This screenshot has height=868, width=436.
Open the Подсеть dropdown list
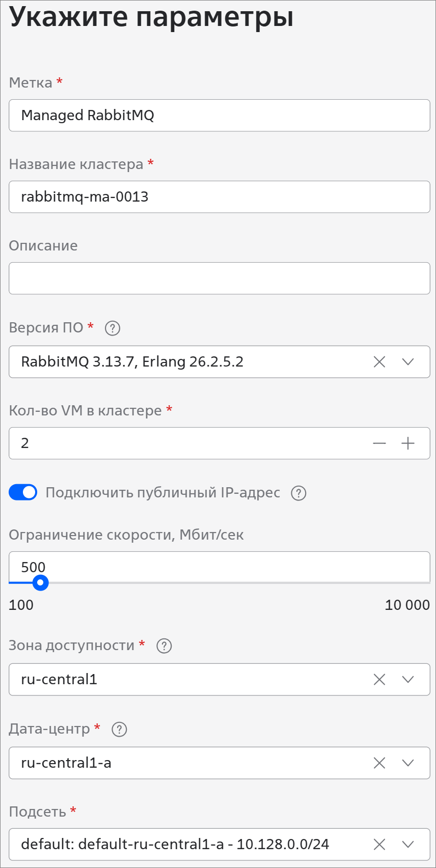coord(408,845)
